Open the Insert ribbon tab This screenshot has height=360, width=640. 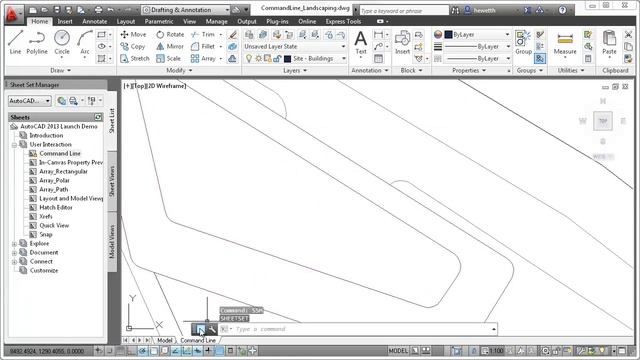(64, 21)
